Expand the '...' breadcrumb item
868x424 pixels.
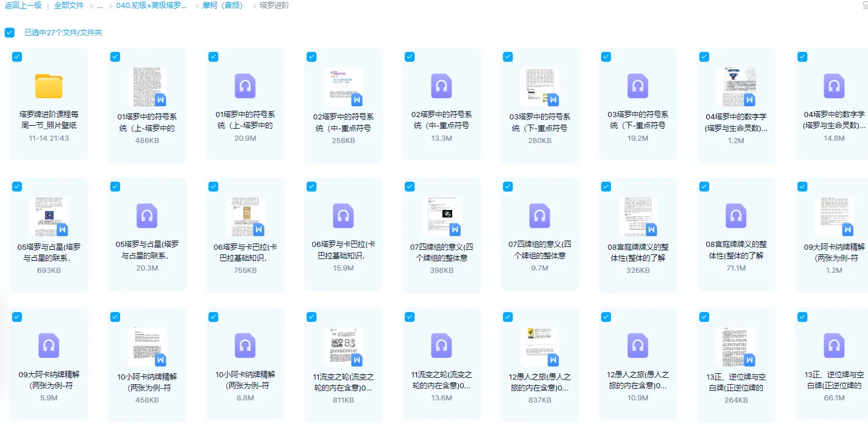[x=100, y=5]
